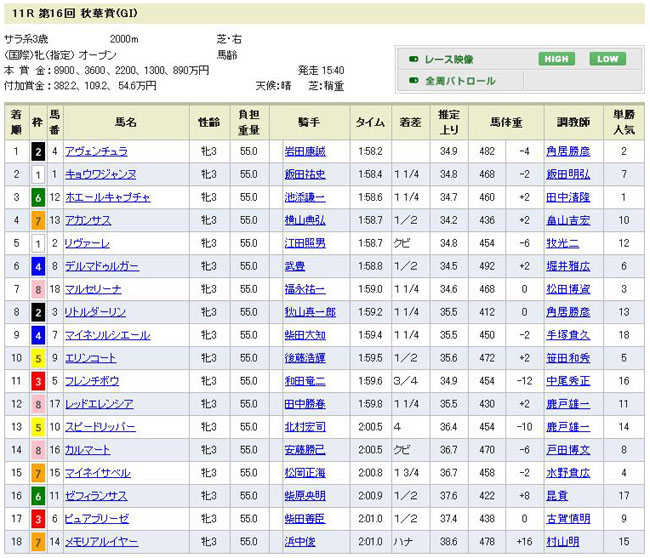Open horse デルマドゥルガー details
The image size is (650, 558).
pyautogui.click(x=102, y=267)
